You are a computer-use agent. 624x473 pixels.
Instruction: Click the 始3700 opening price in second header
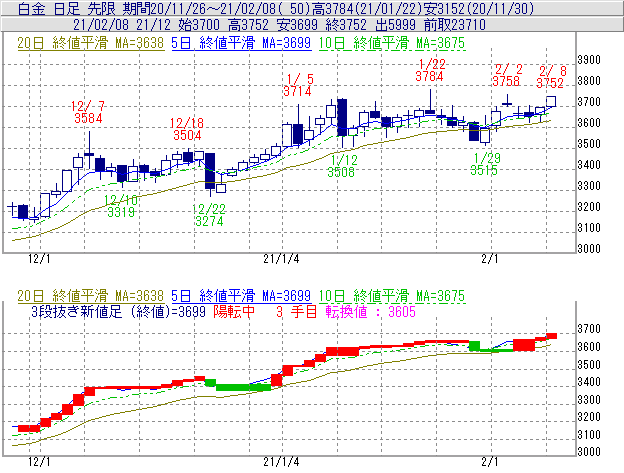point(199,25)
